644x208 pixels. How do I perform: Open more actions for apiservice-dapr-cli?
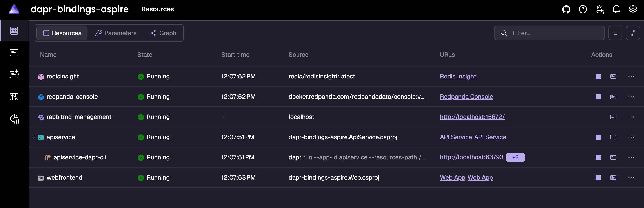click(631, 157)
